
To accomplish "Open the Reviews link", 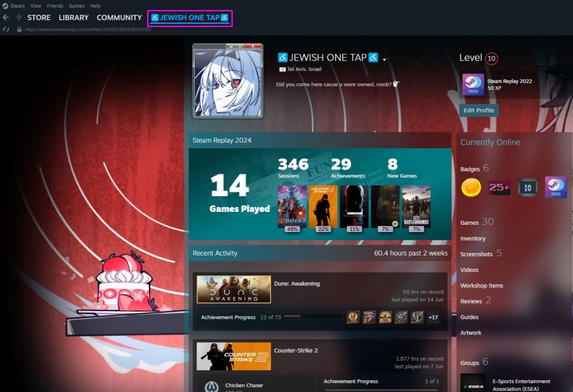I will [x=471, y=301].
